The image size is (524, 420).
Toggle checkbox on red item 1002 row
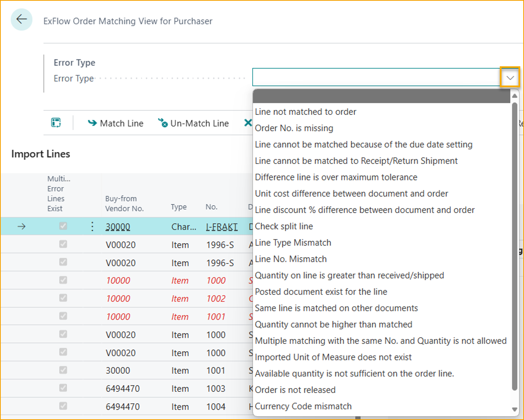click(x=63, y=298)
